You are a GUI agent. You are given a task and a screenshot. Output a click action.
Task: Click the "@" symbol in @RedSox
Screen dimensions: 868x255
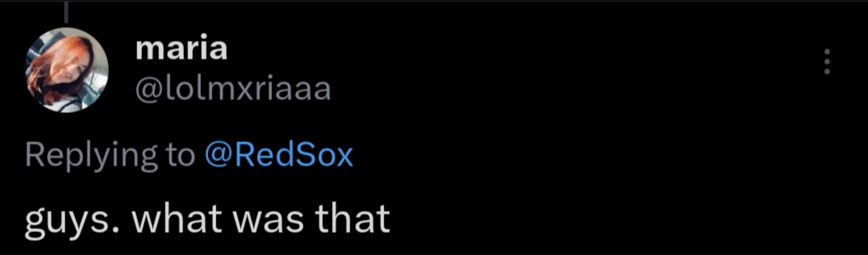[219, 155]
